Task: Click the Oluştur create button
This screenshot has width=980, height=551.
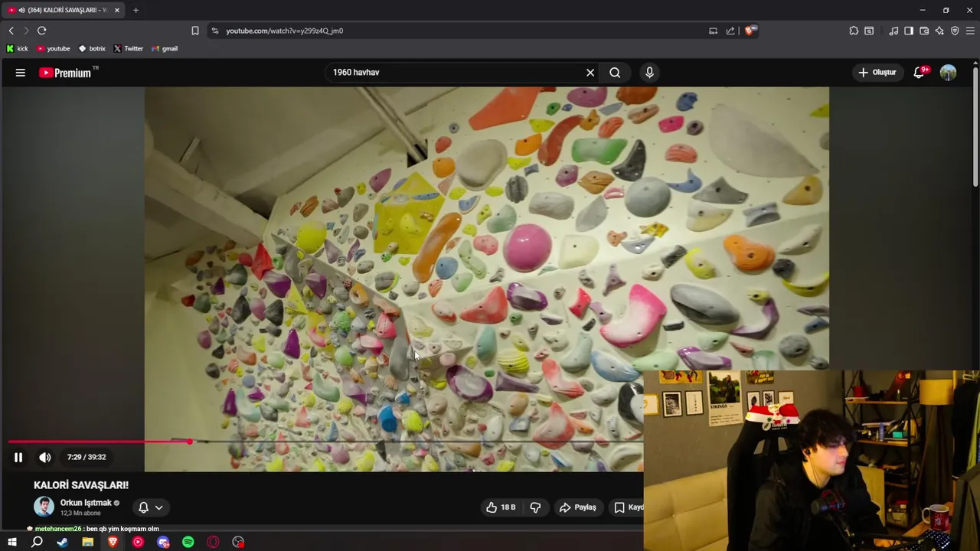Action: [x=877, y=73]
